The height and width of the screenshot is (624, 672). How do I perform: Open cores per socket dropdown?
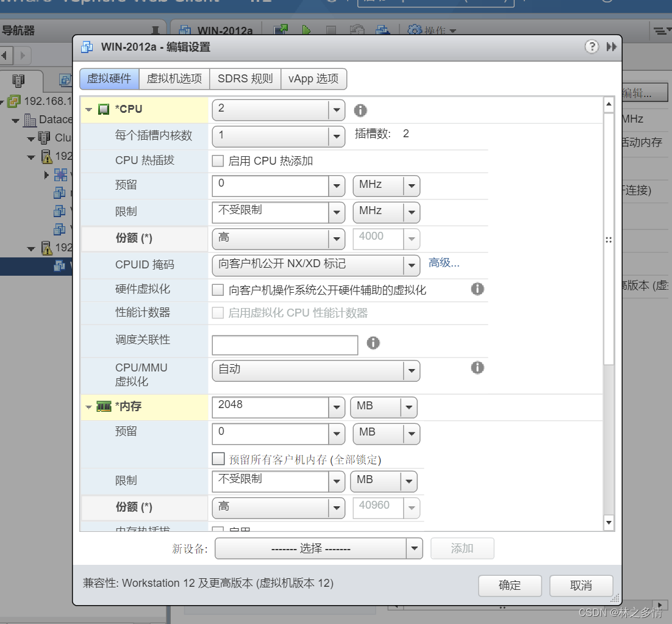337,136
